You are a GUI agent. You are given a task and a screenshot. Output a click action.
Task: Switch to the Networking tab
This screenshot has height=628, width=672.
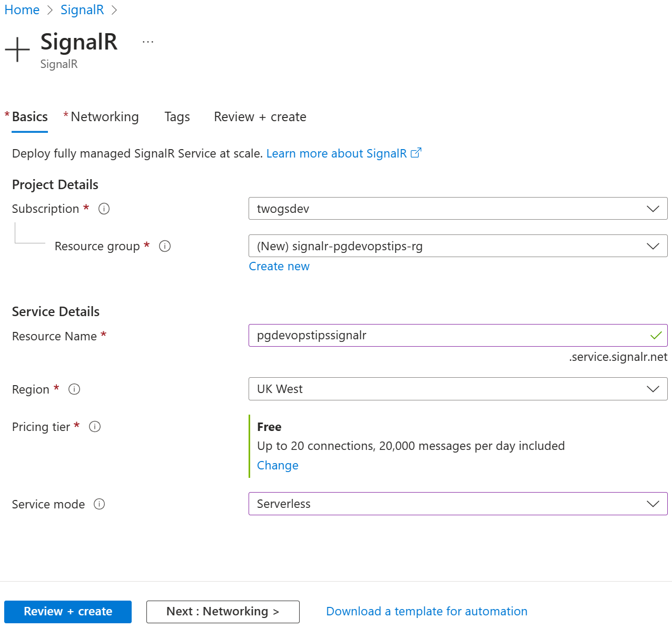105,117
